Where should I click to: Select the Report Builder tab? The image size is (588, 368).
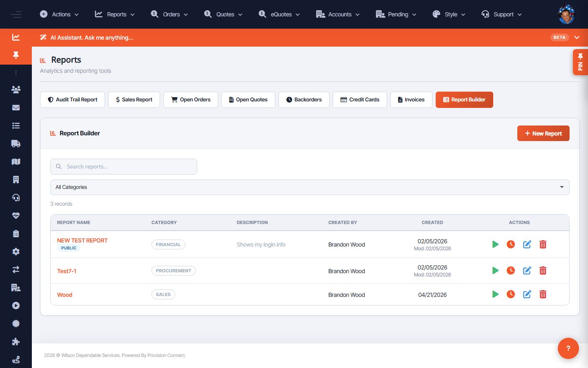(464, 100)
